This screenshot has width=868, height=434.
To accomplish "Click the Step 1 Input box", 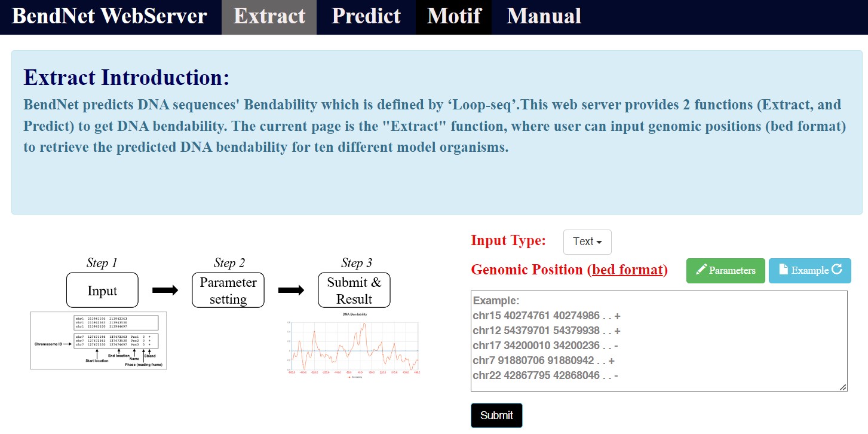I will (x=102, y=291).
